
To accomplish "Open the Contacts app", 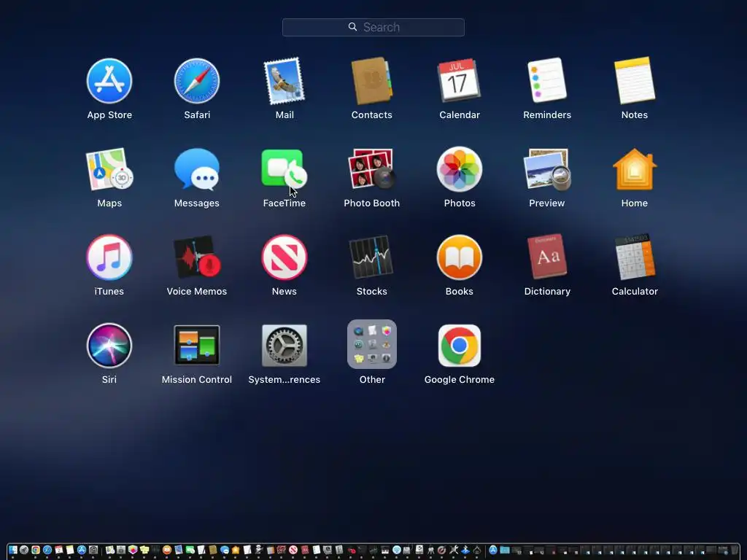I will [371, 81].
